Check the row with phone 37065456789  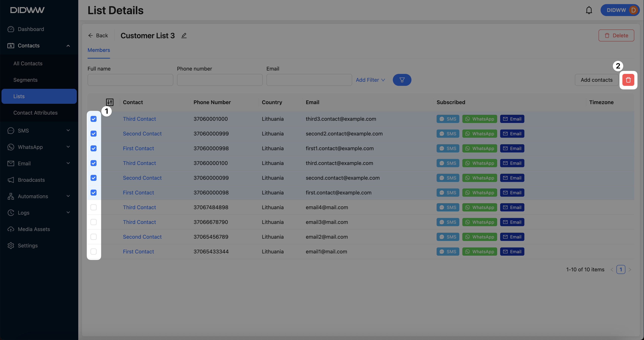(x=94, y=237)
